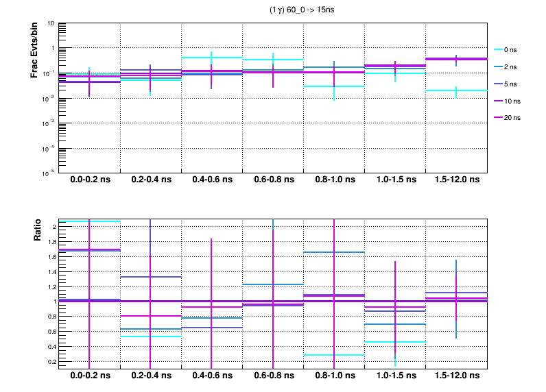This screenshot has width=546, height=392.
Task: Select the "0.0-0.2 ns" label under top plot
Action: pyautogui.click(x=89, y=180)
